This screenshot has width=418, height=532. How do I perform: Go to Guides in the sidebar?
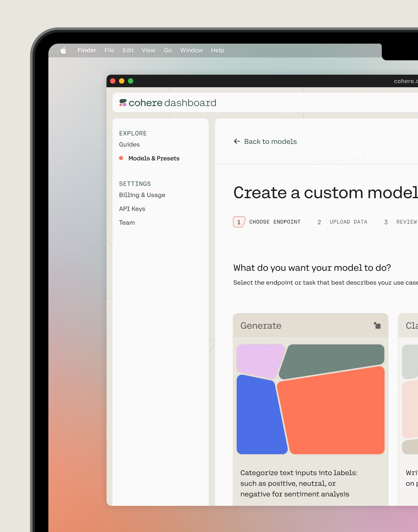coord(129,144)
